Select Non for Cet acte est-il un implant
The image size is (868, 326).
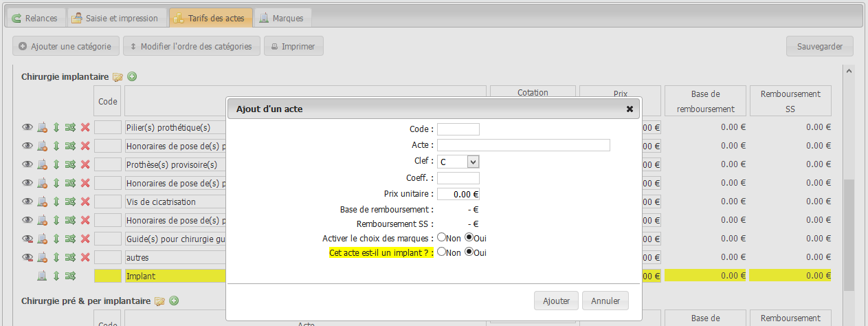(442, 252)
